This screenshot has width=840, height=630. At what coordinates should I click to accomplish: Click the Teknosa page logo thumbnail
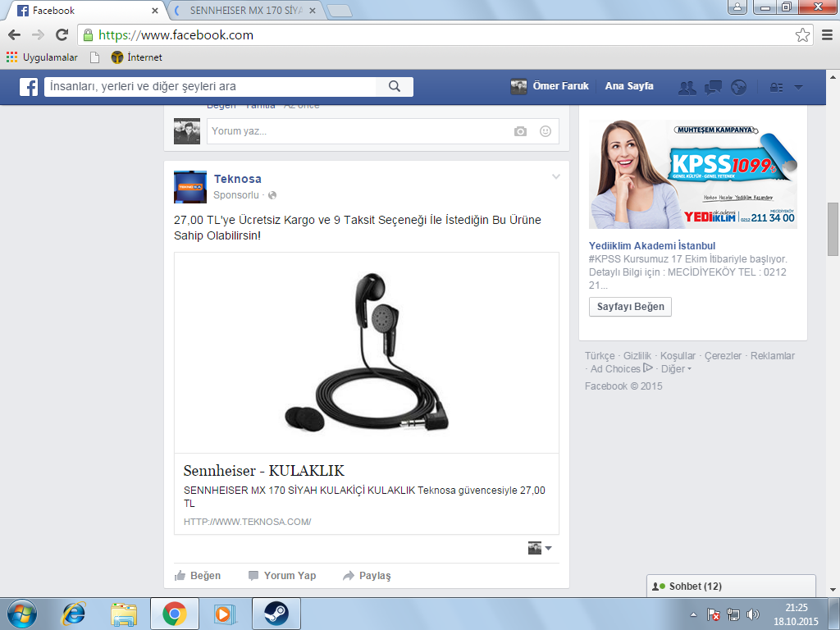(190, 187)
